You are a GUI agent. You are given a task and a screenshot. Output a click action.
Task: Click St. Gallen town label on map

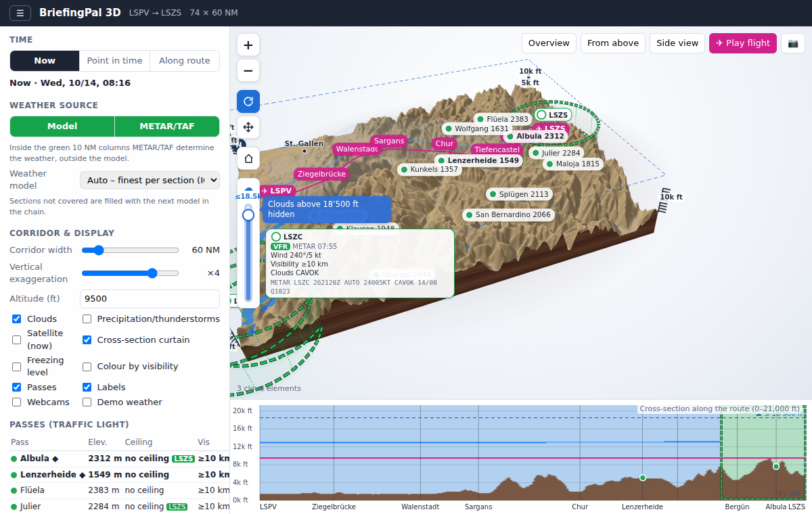[x=304, y=143]
